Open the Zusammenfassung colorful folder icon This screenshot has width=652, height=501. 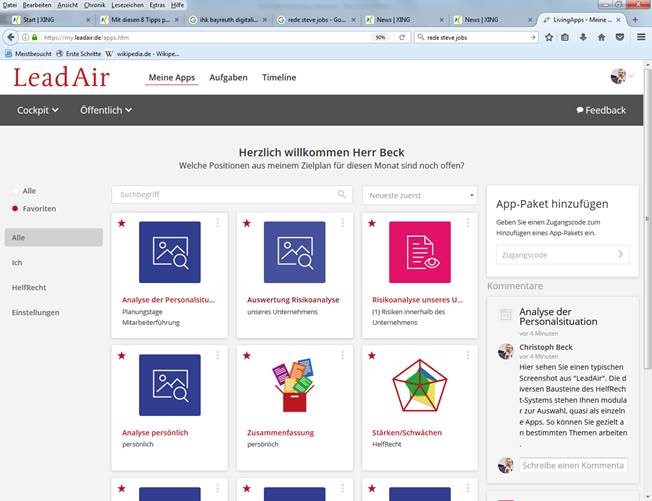(294, 385)
